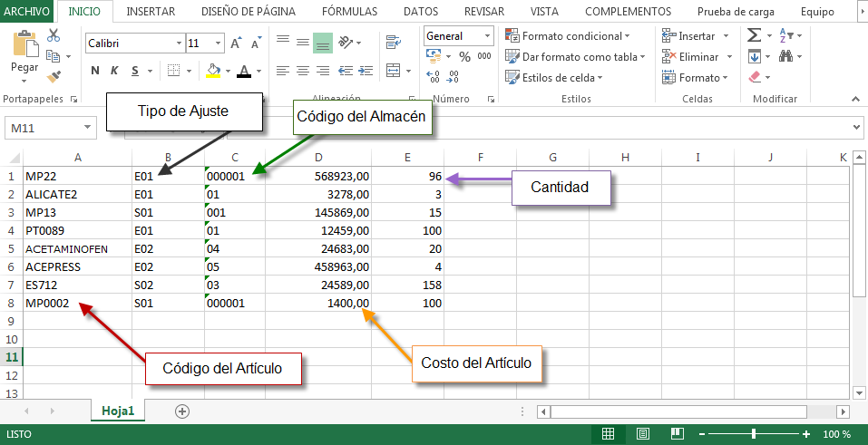Click the increase font size icon
Screen dimensions: 868x445
click(x=236, y=43)
